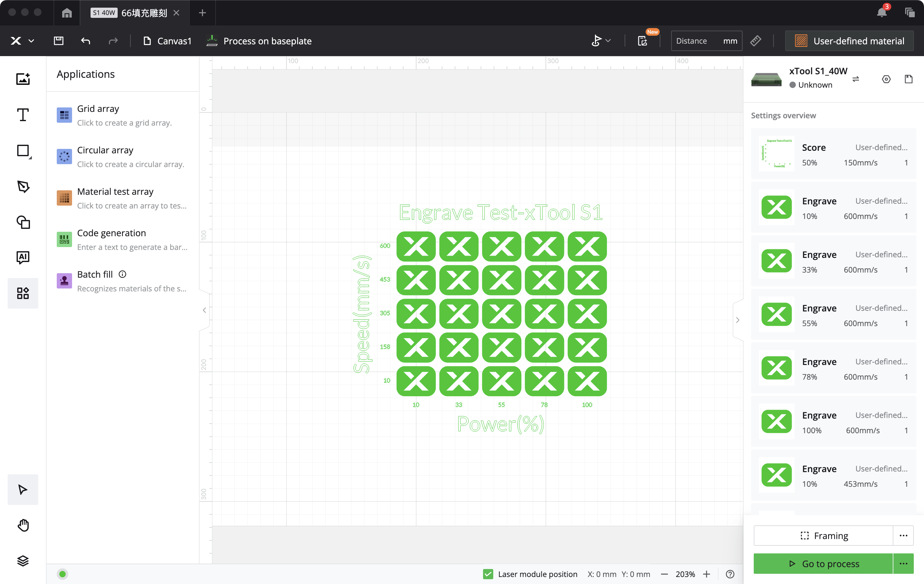Switch device with the swap icon
The image size is (924, 584).
(856, 79)
